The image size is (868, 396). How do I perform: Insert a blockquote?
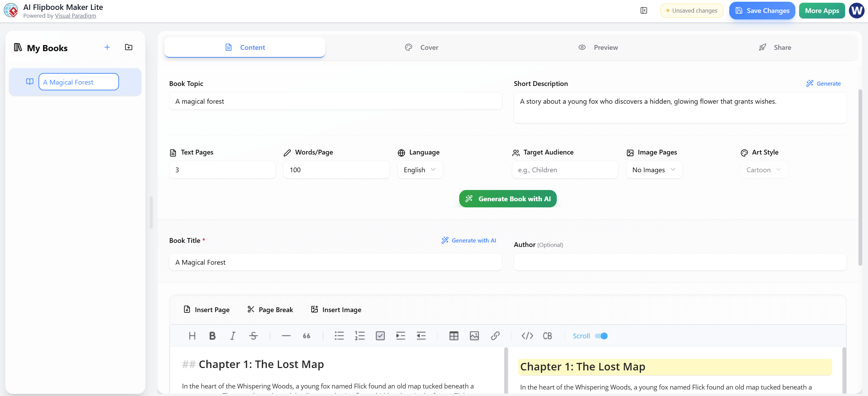click(x=306, y=336)
